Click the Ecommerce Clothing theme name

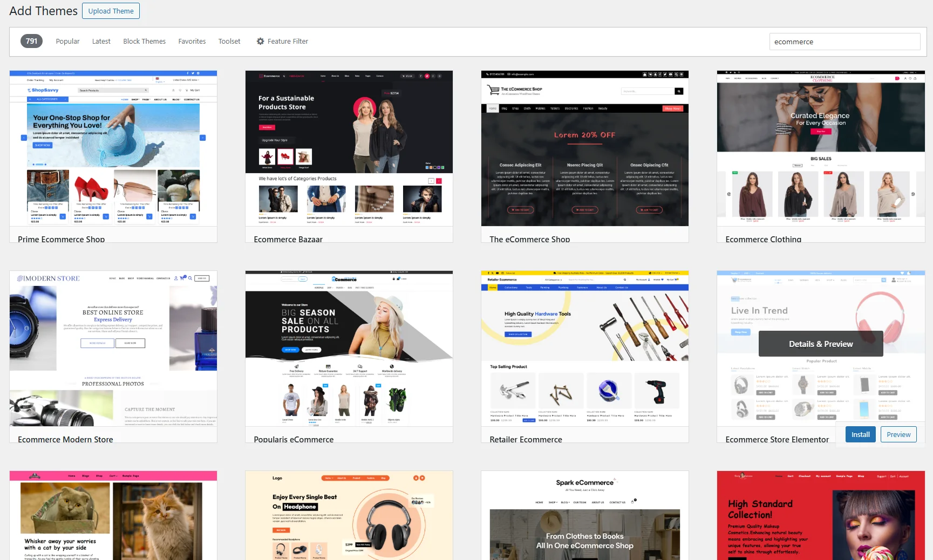click(763, 239)
